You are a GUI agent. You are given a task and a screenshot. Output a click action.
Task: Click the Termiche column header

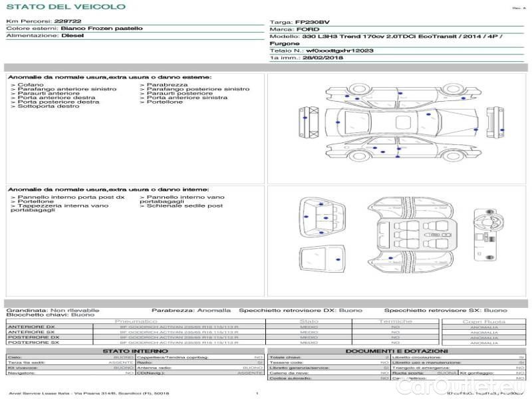point(395,321)
